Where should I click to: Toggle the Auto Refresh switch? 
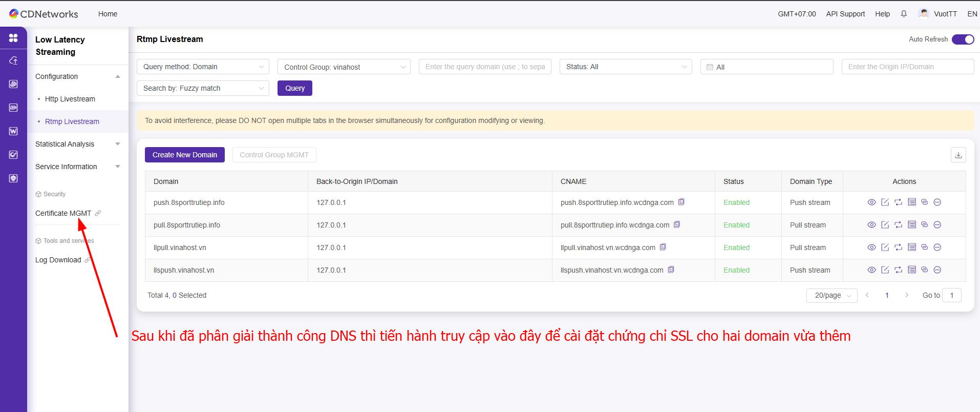(963, 39)
